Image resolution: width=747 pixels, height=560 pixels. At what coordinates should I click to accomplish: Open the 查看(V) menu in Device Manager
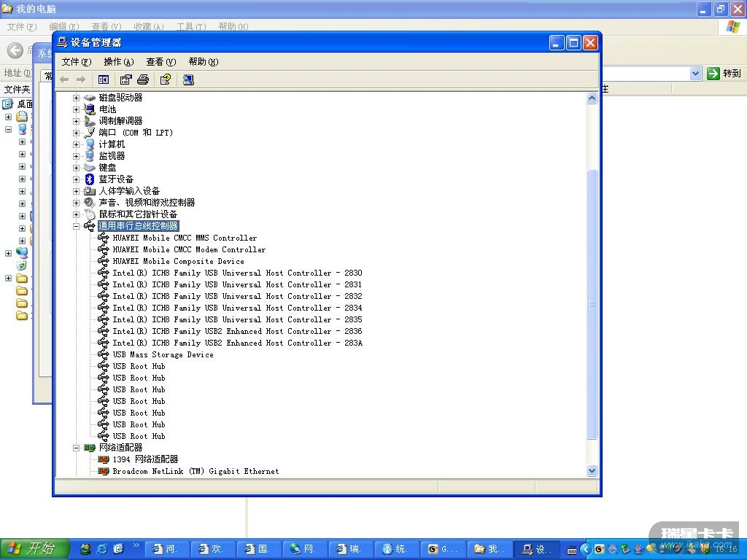(161, 62)
